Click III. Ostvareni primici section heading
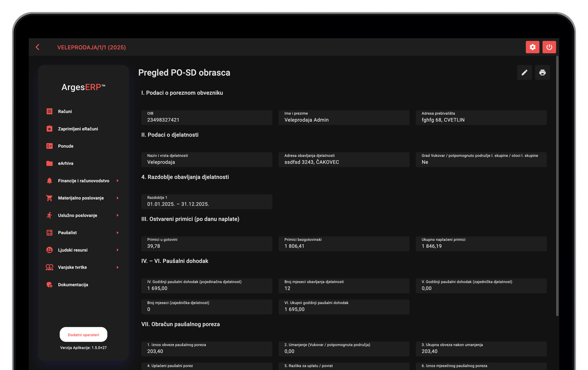Image resolution: width=588 pixels, height=370 pixels. pos(190,219)
